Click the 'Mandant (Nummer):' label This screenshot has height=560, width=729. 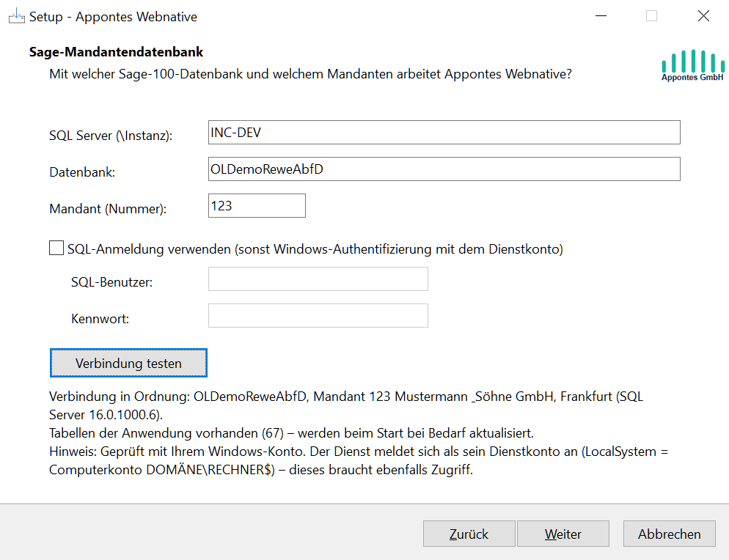click(x=108, y=209)
